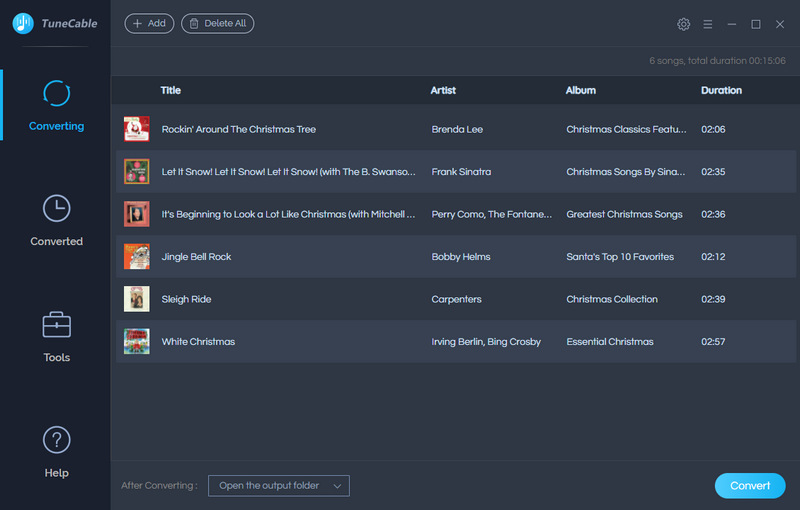Click the Sleigh Ride album thumbnail
800x510 pixels.
[x=137, y=299]
